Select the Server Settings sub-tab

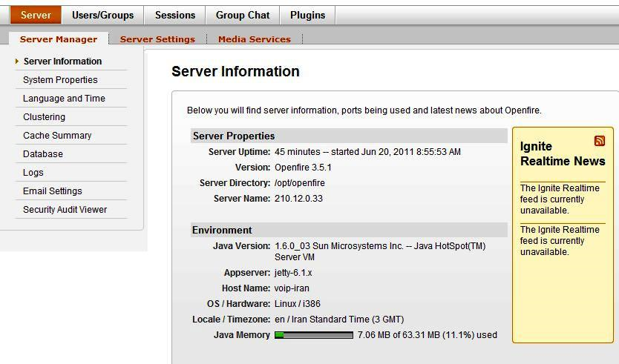157,39
